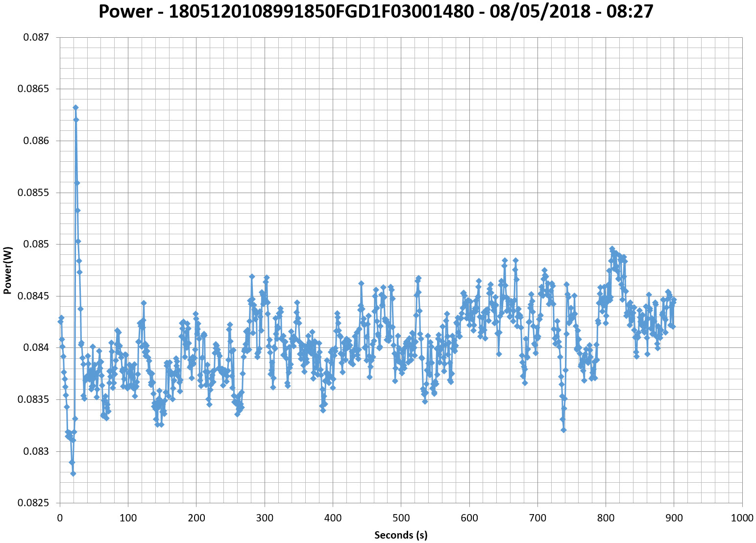
Task: Click the 100 x-axis tick label
Action: [x=128, y=518]
